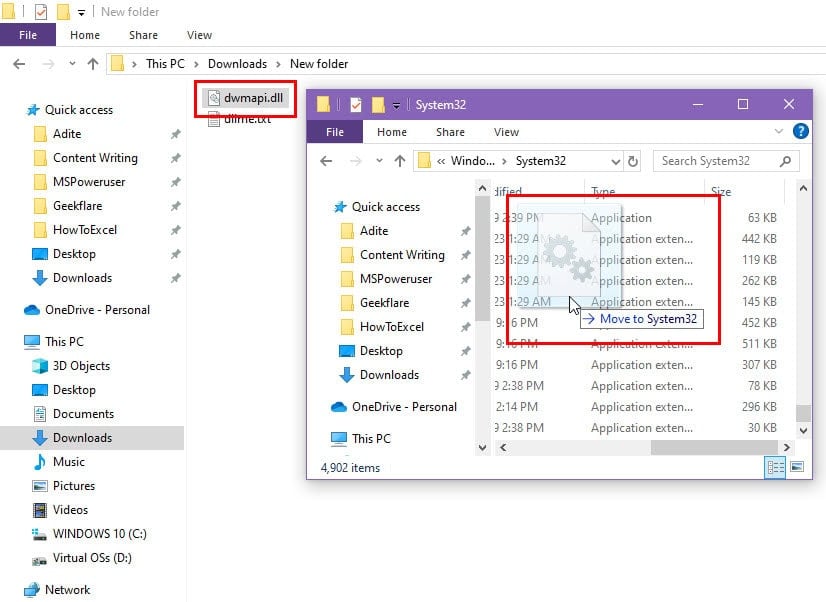
Task: Select the dwmapi.dll file in New folder
Action: 245,98
